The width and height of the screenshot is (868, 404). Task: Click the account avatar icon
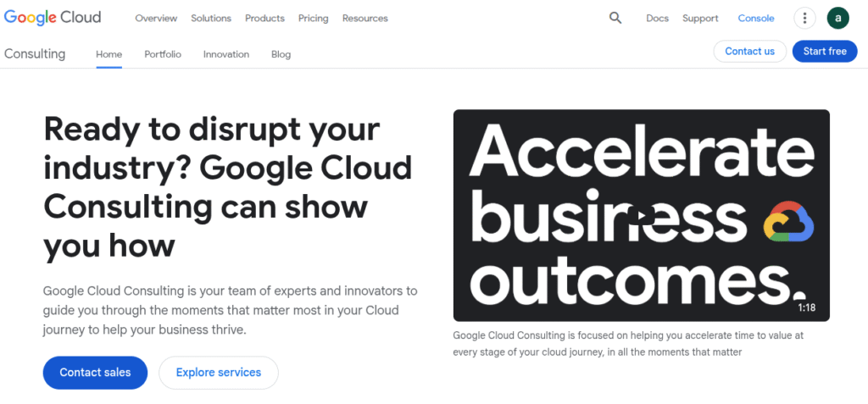pos(837,18)
